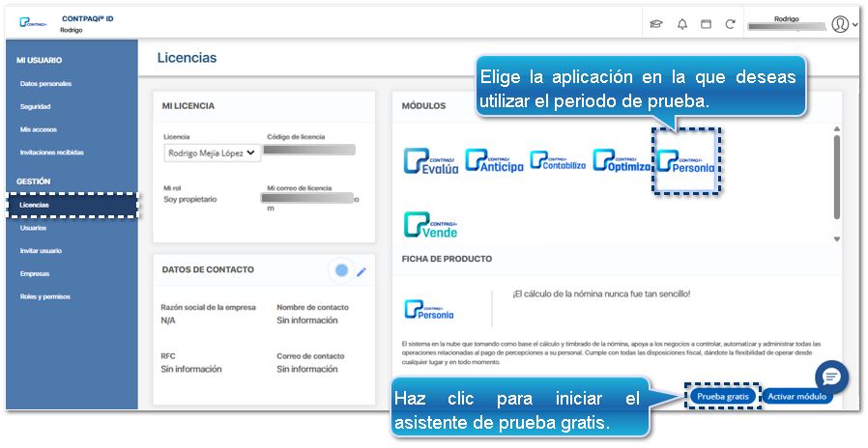Open Invitar usuario
The image size is (868, 448).
41,251
